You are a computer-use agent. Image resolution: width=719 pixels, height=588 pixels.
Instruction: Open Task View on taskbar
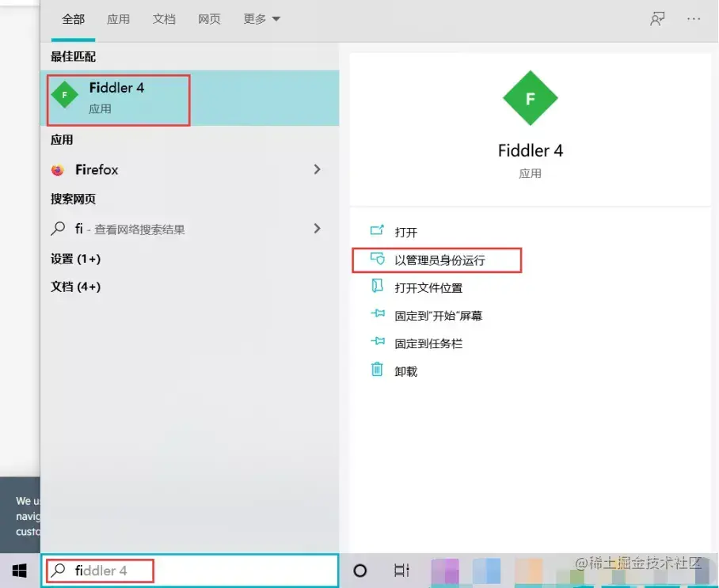click(x=401, y=571)
